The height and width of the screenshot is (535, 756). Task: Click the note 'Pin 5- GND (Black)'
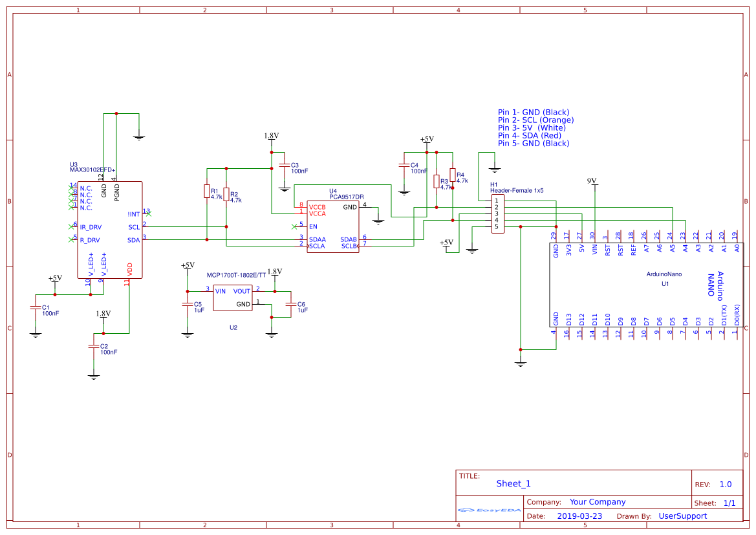click(534, 143)
